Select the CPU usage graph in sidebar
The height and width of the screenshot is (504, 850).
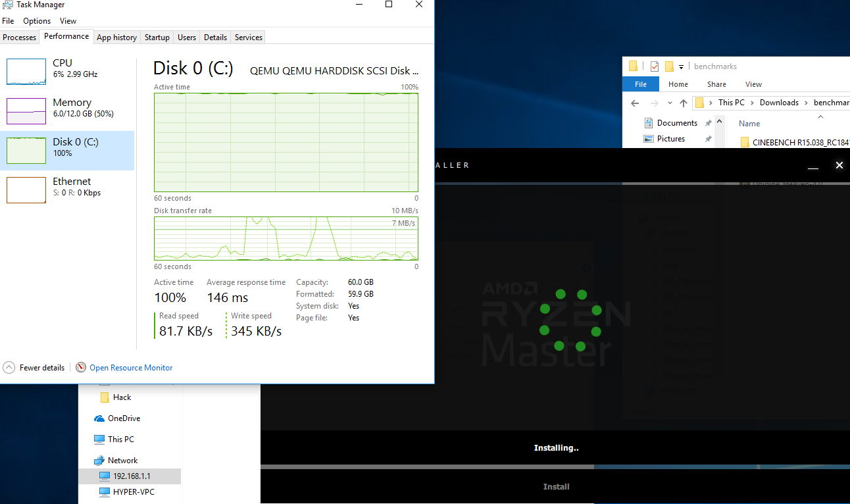(x=26, y=72)
